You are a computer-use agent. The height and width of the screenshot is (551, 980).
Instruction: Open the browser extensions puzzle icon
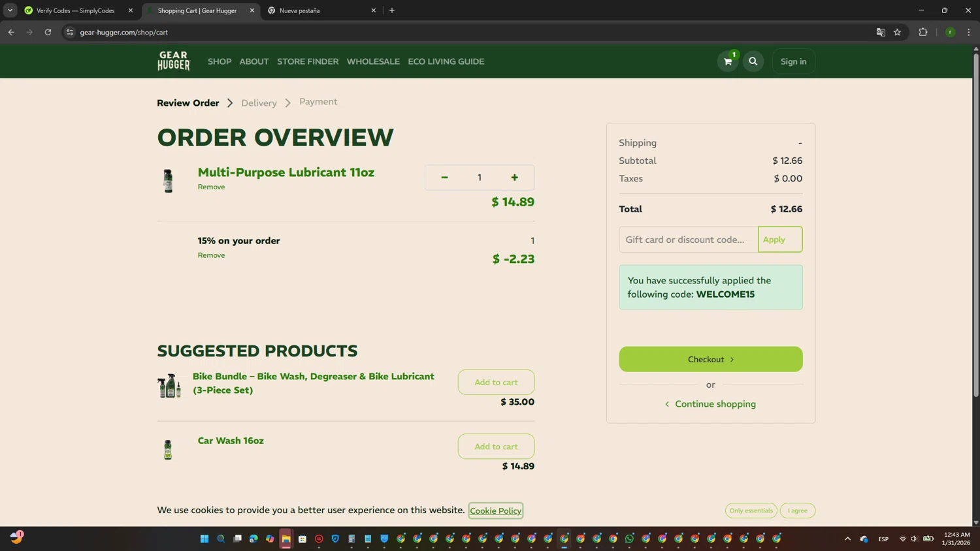923,32
